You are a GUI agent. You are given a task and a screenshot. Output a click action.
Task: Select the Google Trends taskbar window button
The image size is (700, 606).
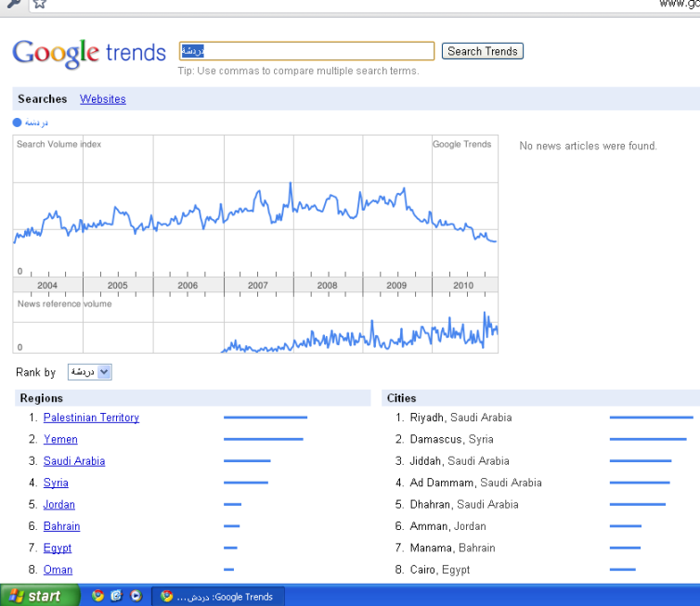tap(218, 596)
